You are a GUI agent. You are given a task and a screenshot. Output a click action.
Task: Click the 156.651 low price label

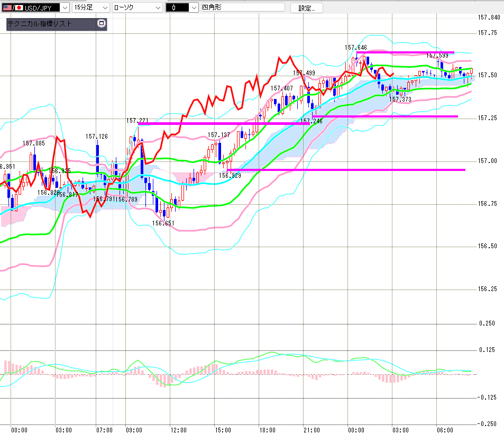(163, 223)
